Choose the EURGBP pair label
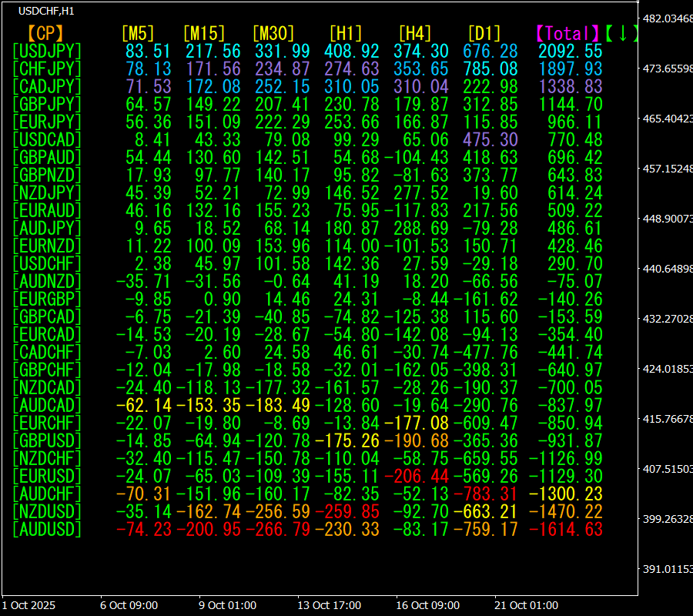The width and height of the screenshot is (693, 616). pos(46,299)
